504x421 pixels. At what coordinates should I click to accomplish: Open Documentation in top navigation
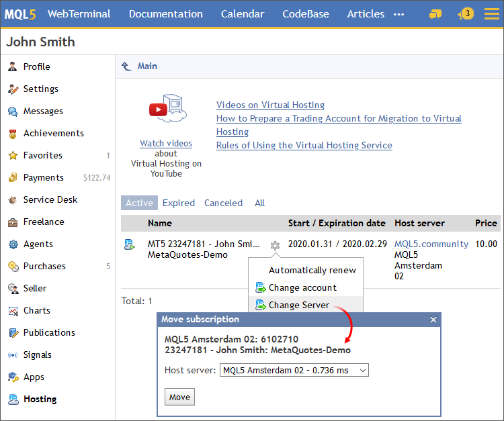click(166, 14)
